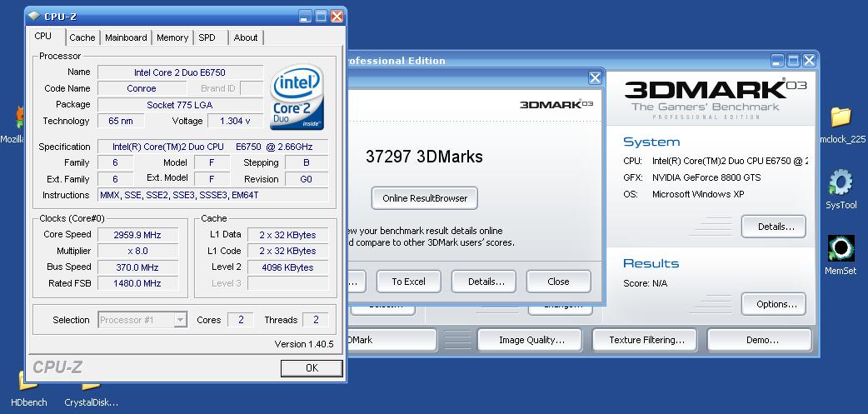Screen dimensions: 868x414
Task: Switch to the Mainboard tab
Action: [127, 37]
